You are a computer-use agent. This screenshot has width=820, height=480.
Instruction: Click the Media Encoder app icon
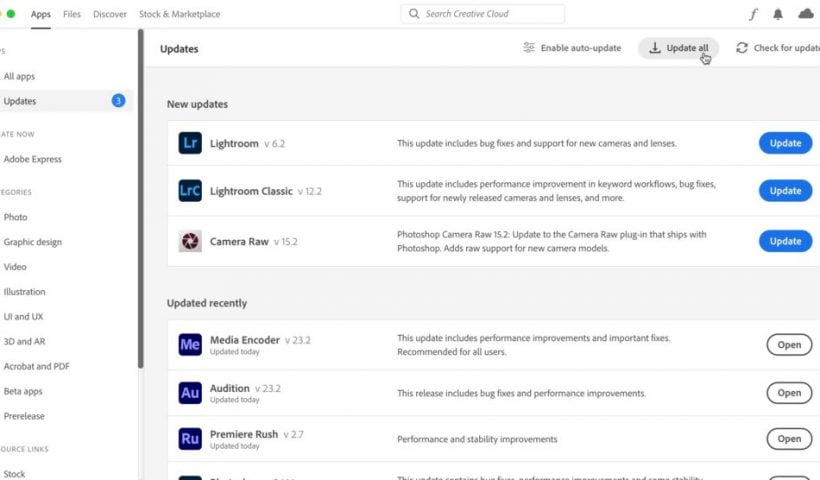click(x=190, y=345)
